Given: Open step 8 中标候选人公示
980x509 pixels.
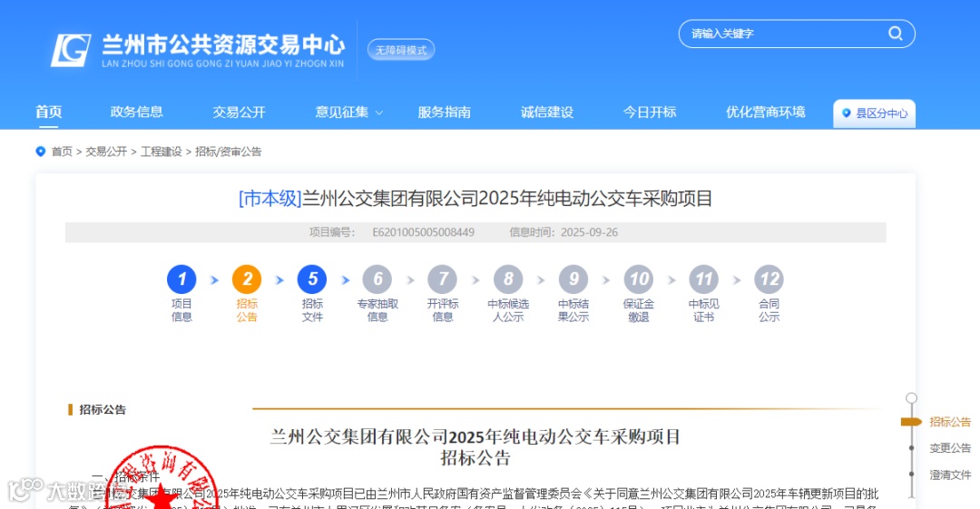Looking at the screenshot, I should 508,293.
